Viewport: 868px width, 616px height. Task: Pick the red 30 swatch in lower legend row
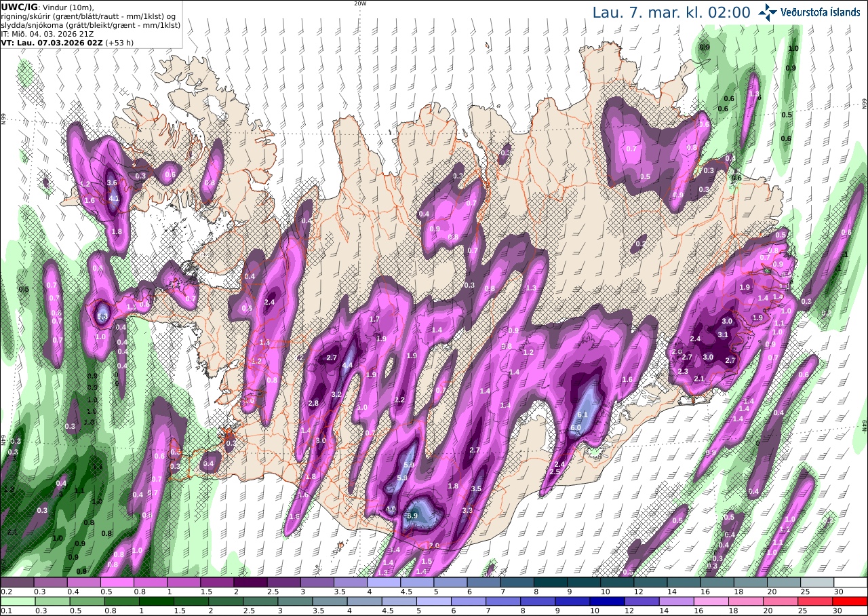[x=850, y=601]
